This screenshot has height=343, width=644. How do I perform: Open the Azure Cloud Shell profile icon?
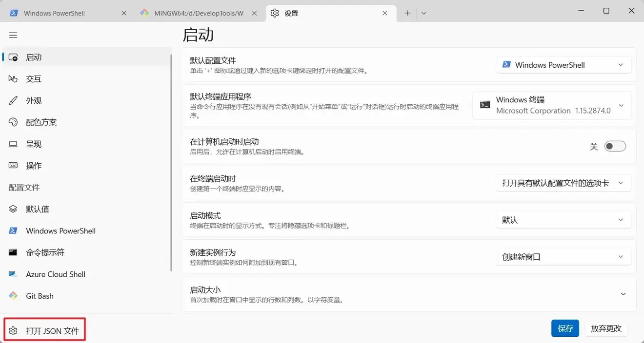[x=13, y=274]
